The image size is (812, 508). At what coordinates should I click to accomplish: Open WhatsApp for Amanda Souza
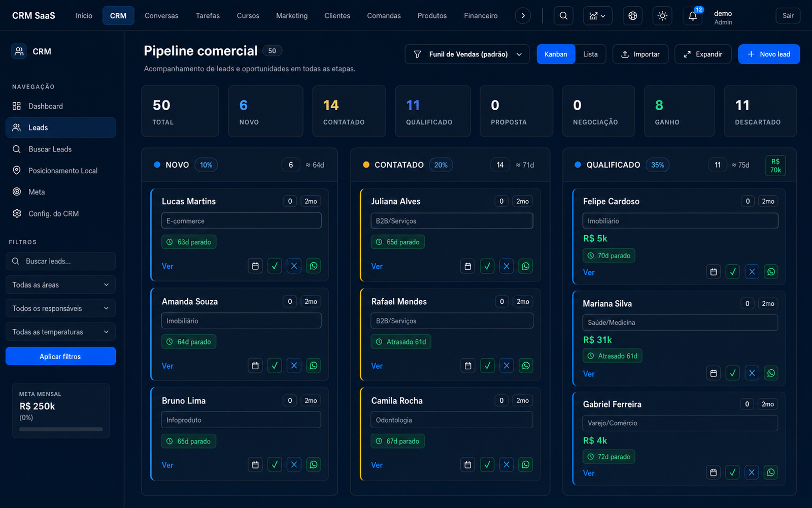pos(314,365)
